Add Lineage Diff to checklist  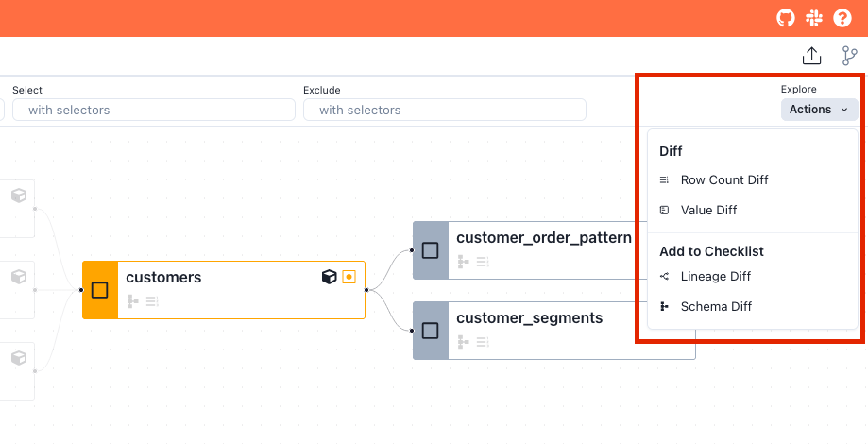click(x=715, y=277)
